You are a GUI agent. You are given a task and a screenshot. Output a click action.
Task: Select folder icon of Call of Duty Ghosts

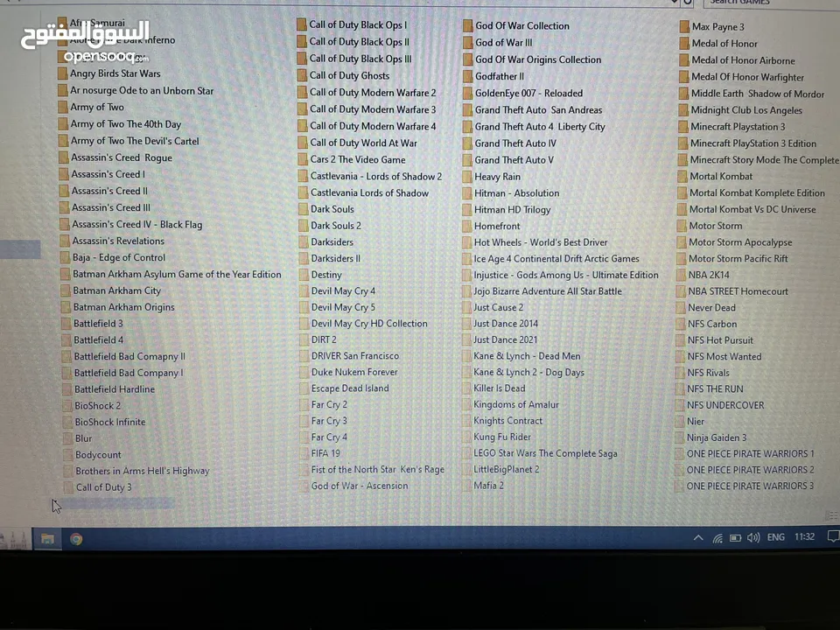click(302, 75)
